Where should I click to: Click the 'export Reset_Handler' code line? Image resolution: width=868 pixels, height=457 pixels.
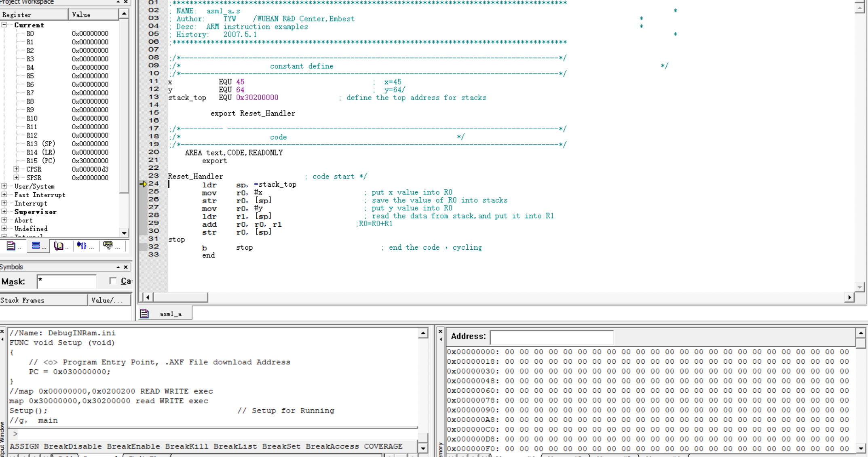pyautogui.click(x=253, y=114)
